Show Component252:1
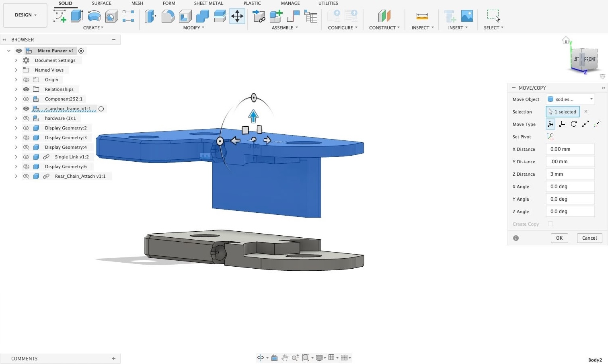This screenshot has height=364, width=608. click(x=26, y=99)
